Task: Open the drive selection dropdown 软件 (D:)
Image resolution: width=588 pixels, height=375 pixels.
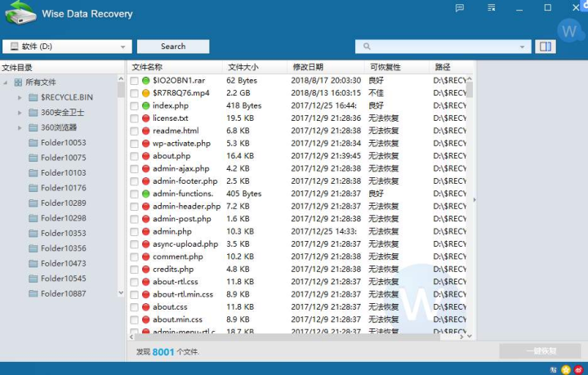Action: coord(67,47)
